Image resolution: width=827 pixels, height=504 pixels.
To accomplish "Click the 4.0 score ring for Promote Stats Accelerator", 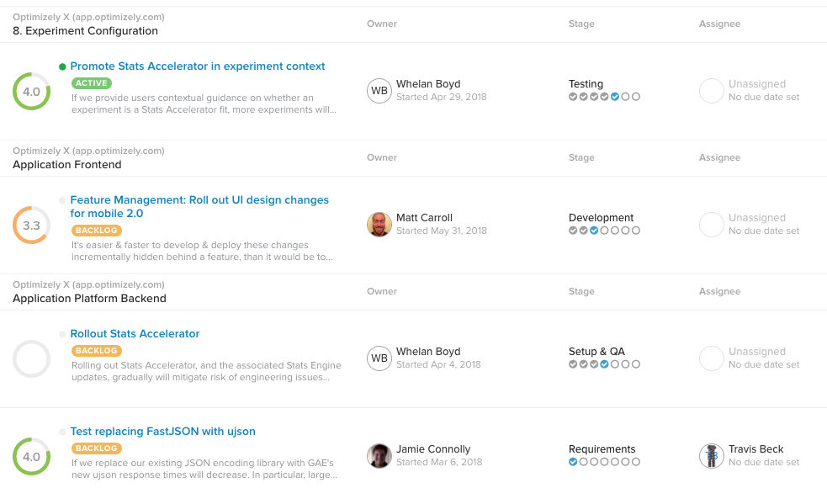I will pos(31,92).
